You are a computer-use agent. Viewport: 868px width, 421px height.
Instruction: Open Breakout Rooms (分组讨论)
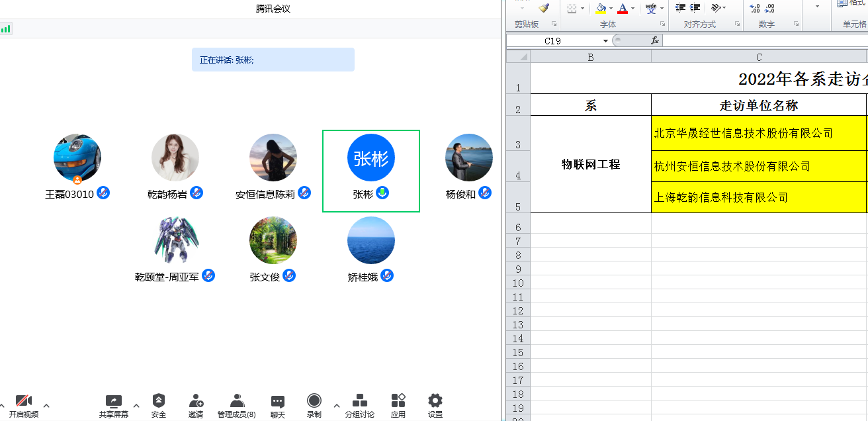coord(360,401)
